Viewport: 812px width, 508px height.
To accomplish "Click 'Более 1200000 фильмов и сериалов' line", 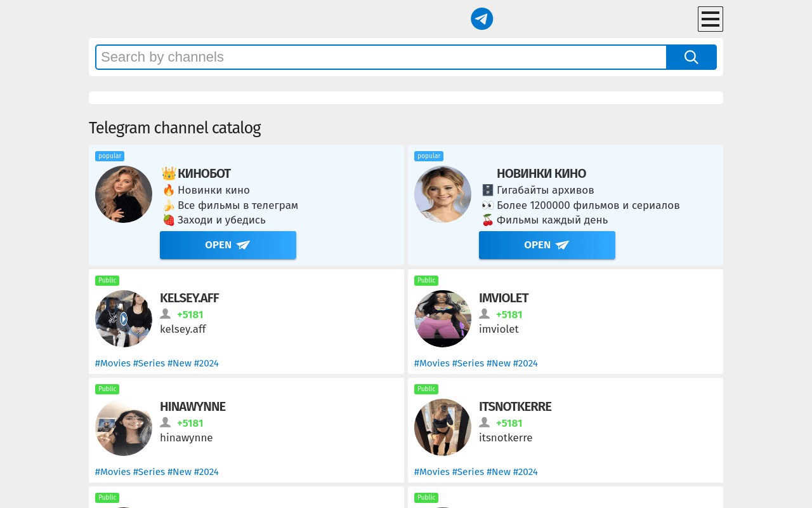I will [x=588, y=205].
